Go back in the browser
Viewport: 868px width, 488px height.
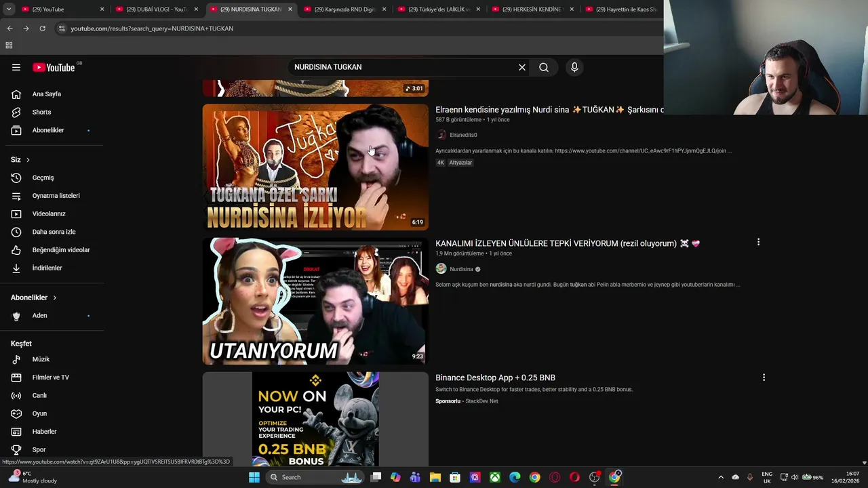pyautogui.click(x=9, y=28)
